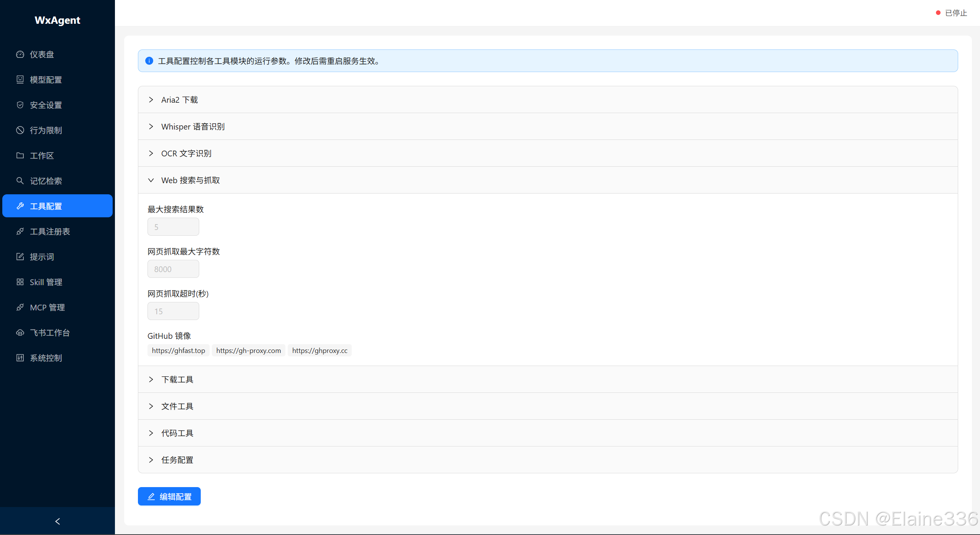Click the 最大搜索结果数 input field
This screenshot has width=980, height=535.
point(173,227)
